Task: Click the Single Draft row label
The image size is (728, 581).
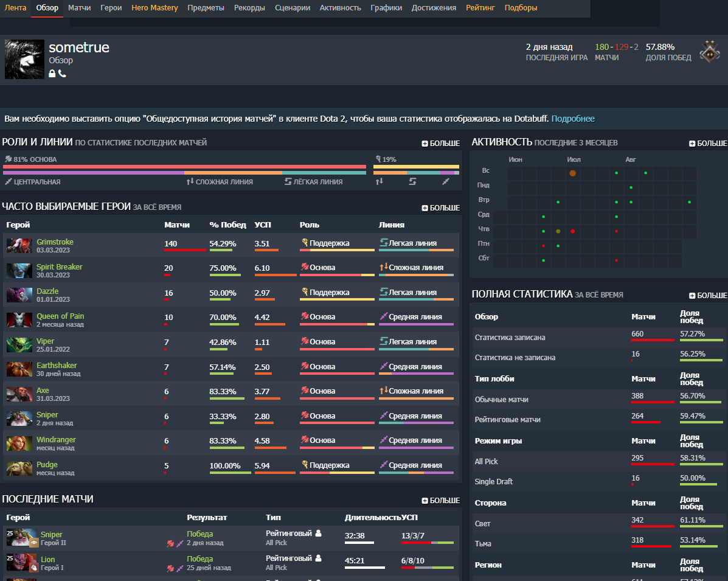Action: 493,482
